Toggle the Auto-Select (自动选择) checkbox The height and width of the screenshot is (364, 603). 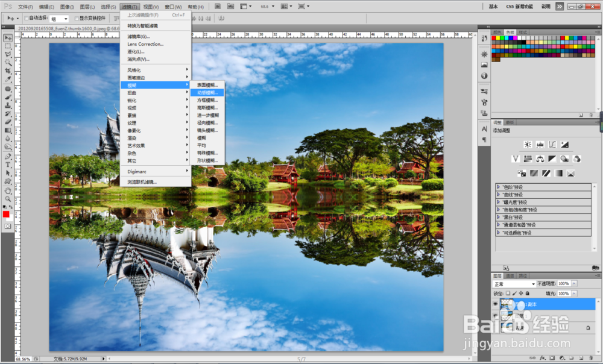(x=26, y=19)
